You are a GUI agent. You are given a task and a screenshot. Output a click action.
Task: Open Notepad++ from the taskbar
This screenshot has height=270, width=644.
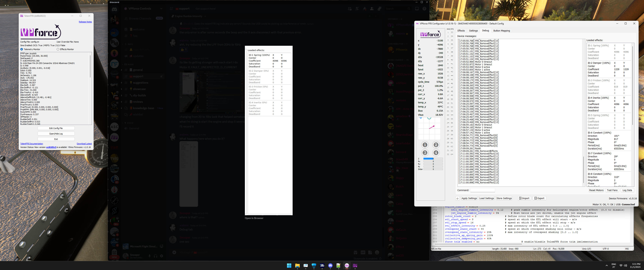click(x=338, y=265)
